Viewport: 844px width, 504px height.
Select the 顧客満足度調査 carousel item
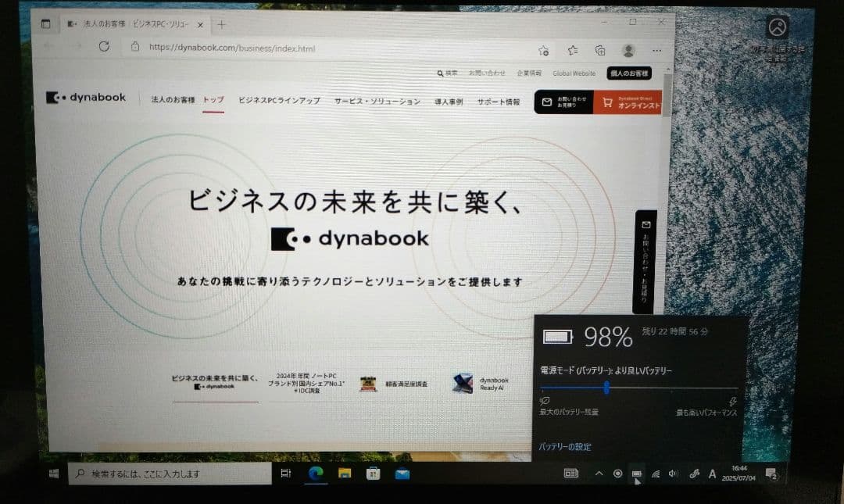393,384
